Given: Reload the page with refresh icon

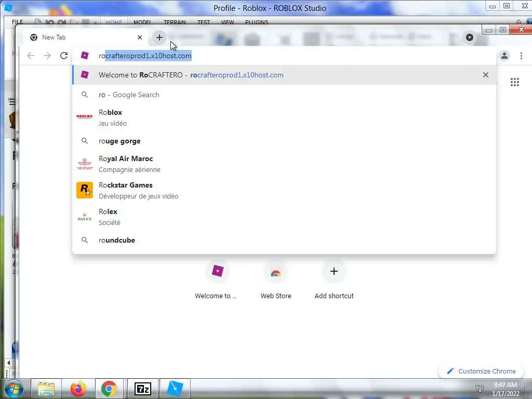Looking at the screenshot, I should pos(64,56).
